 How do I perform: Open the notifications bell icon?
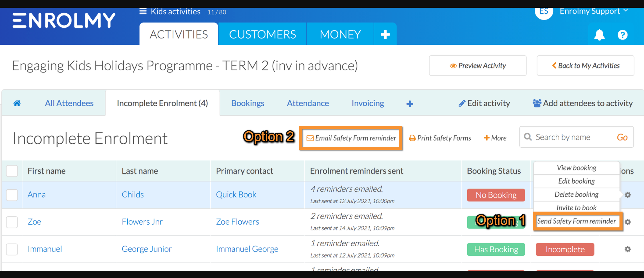coord(599,35)
